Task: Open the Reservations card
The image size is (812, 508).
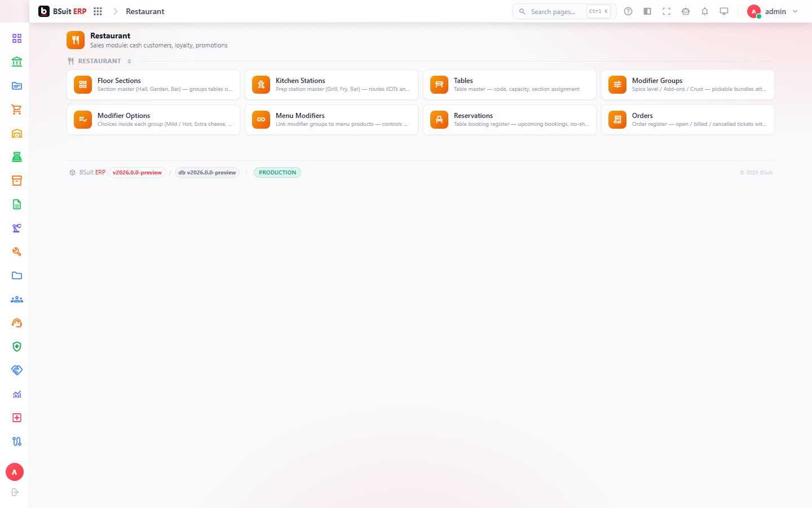Action: (510, 120)
